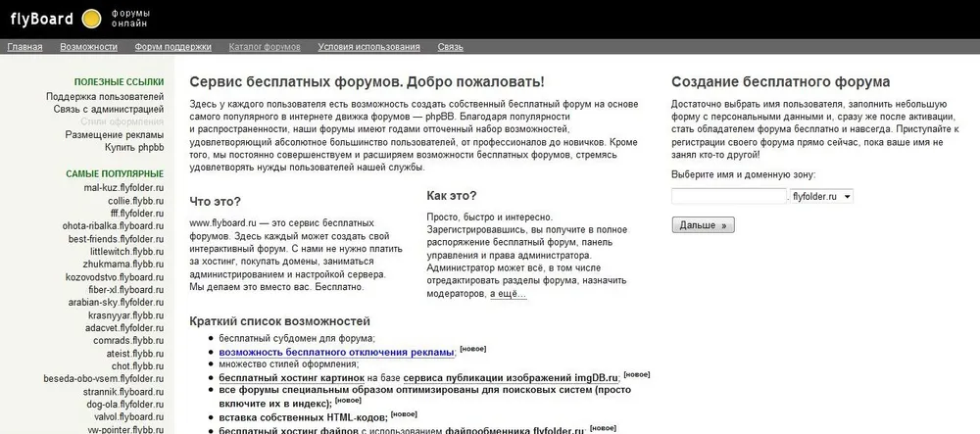980x434 pixels.
Task: Click Связь с администрацией sidebar link
Action: click(108, 109)
